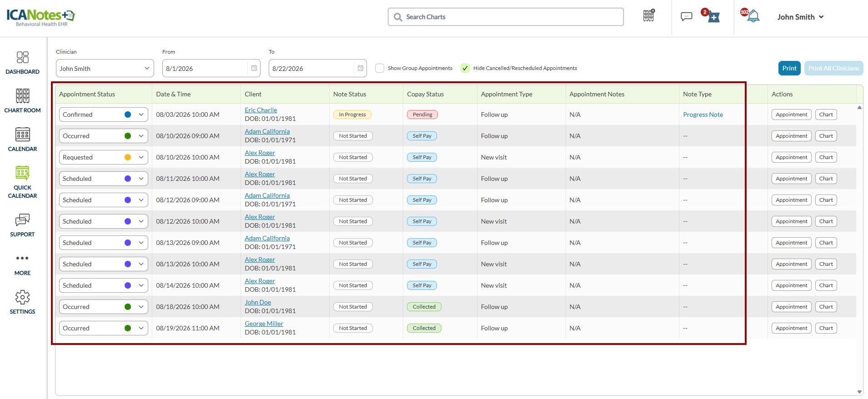
Task: Open Eric Charlie client link
Action: click(x=261, y=110)
